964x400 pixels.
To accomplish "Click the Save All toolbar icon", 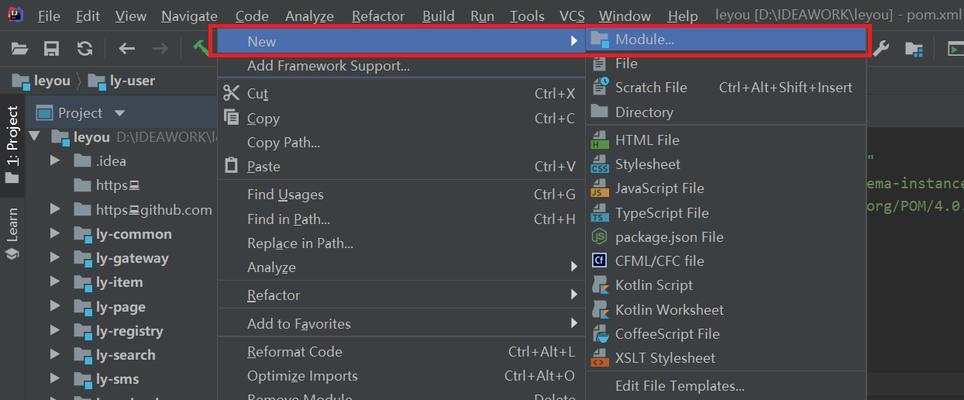I will [x=52, y=49].
